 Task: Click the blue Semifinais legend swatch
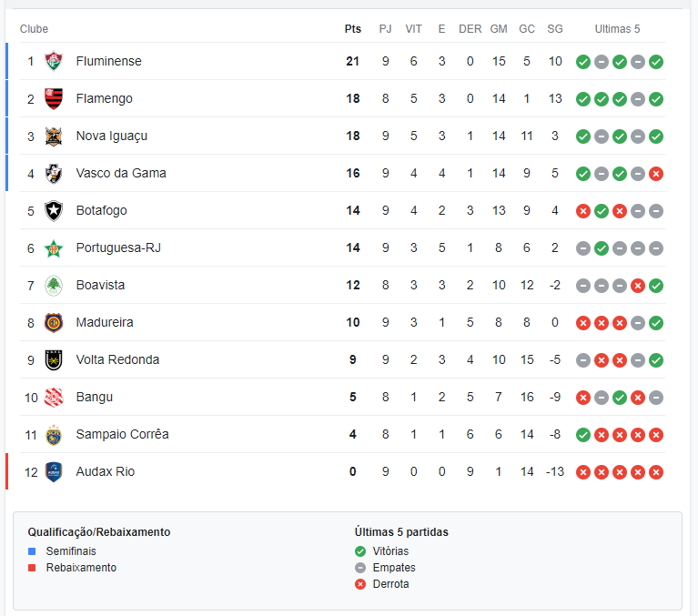32,551
